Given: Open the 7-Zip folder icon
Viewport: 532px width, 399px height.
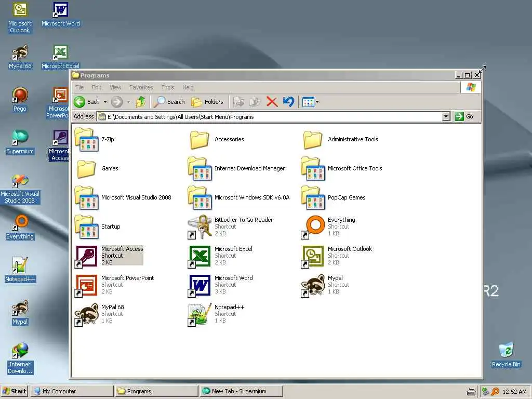Looking at the screenshot, I should pyautogui.click(x=87, y=139).
